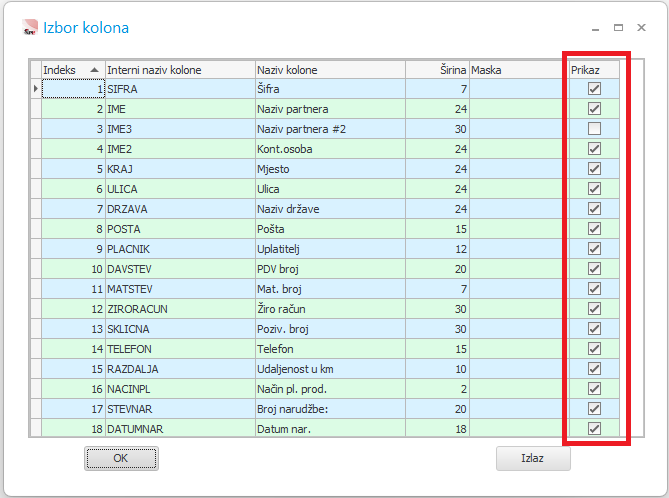Viewport: 669px width, 498px height.
Task: Toggle Prikaz checkbox for POSTA row
Action: pyautogui.click(x=594, y=229)
